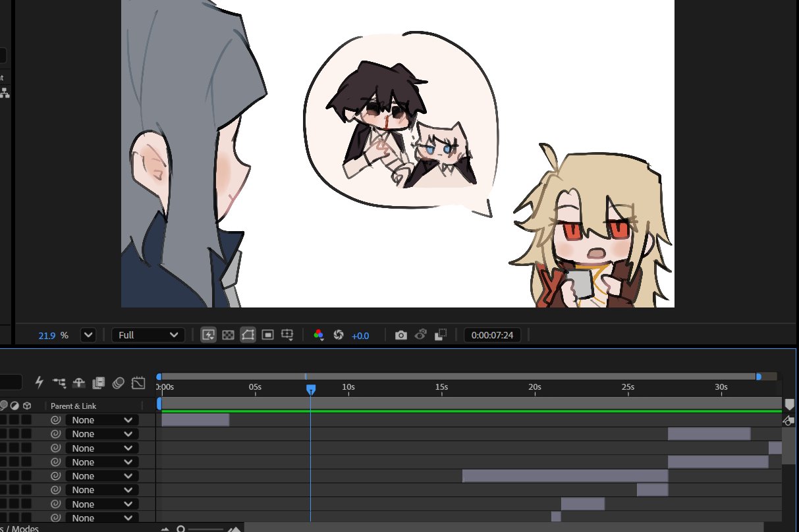
Task: Click the pick whip spiral in the bottom layer row
Action: click(56, 518)
